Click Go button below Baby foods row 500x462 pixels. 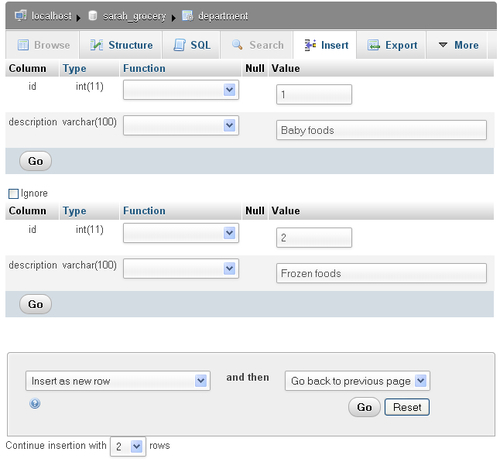[35, 161]
